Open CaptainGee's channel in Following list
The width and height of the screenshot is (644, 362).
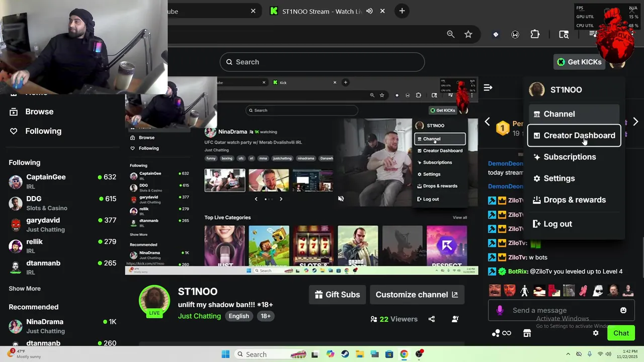click(x=62, y=182)
